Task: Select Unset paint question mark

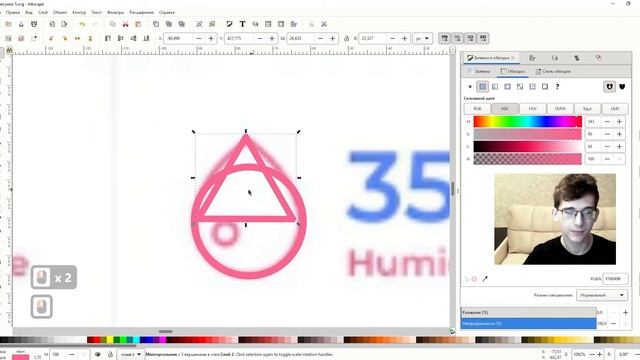Action: coord(557,87)
